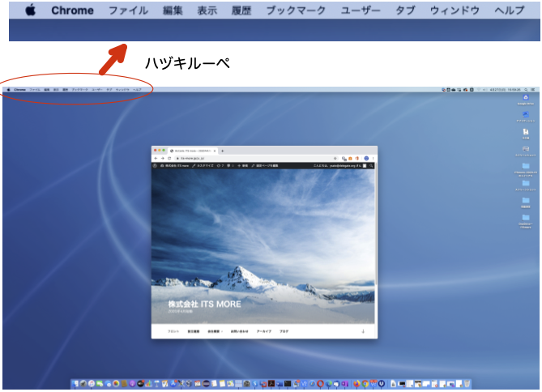Open the ファイル menu
542x392 pixels.
tap(128, 11)
